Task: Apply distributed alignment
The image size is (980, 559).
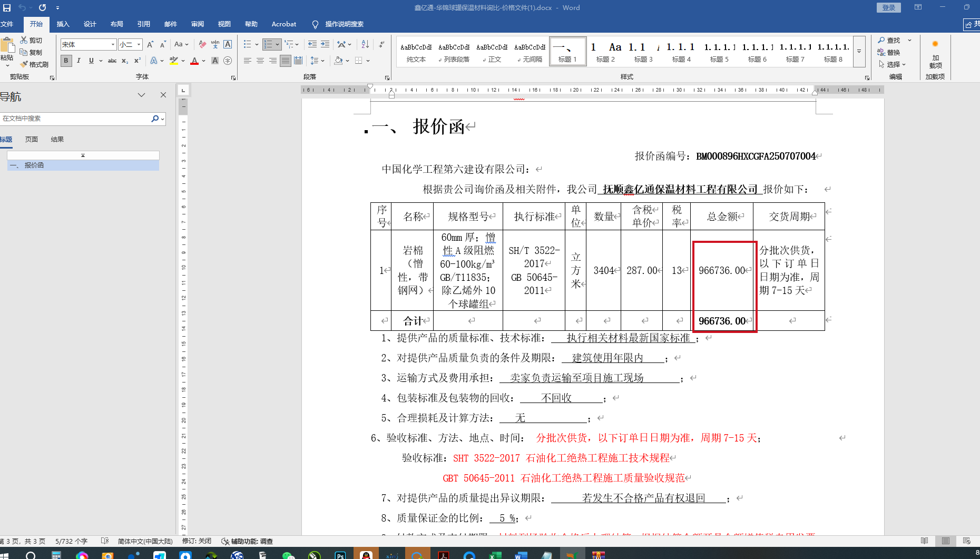Action: [298, 61]
